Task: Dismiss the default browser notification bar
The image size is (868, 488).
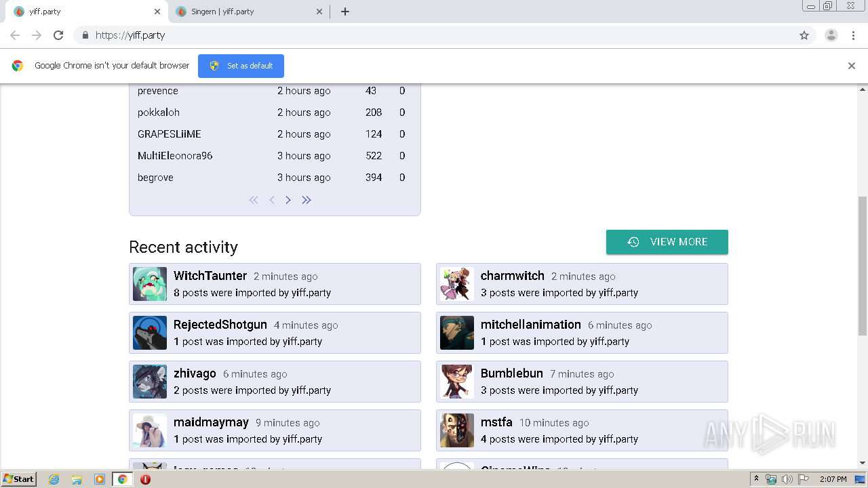Action: [x=852, y=66]
